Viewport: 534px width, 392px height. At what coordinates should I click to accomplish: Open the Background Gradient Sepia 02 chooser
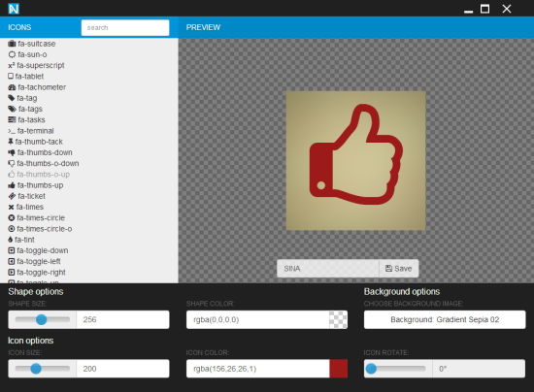(445, 319)
